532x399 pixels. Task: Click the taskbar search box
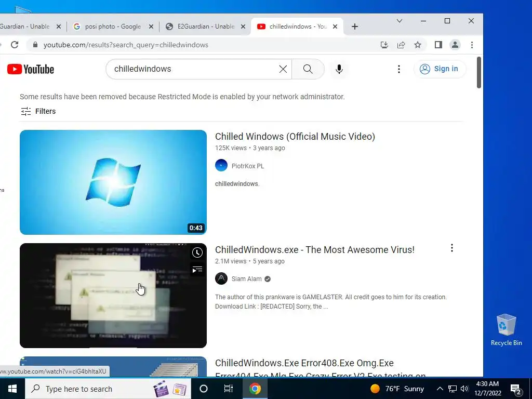point(108,389)
